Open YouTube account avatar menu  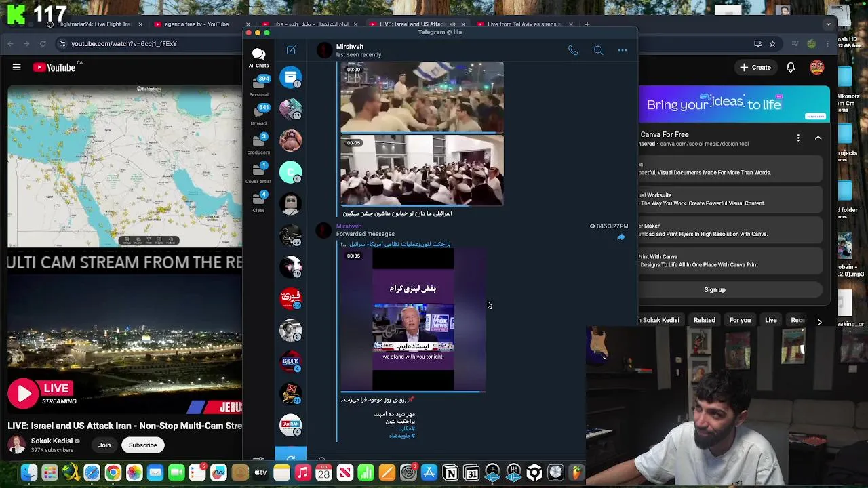click(816, 67)
